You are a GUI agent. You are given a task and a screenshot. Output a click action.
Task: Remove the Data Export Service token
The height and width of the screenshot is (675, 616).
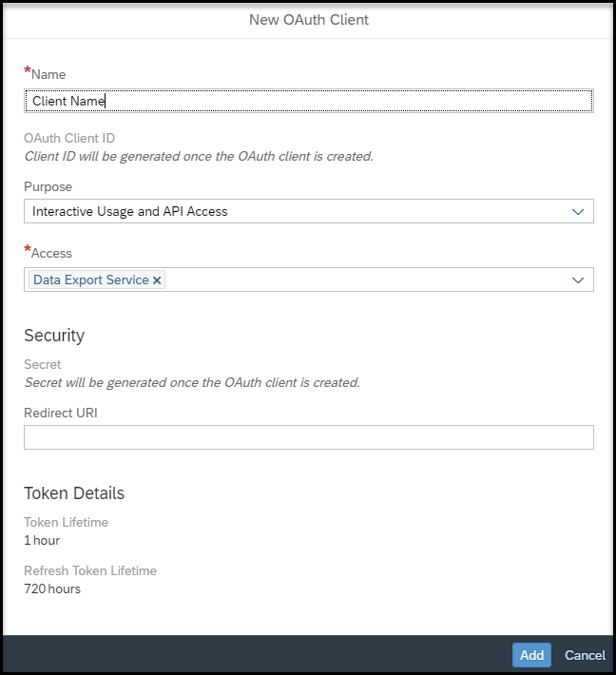[157, 280]
